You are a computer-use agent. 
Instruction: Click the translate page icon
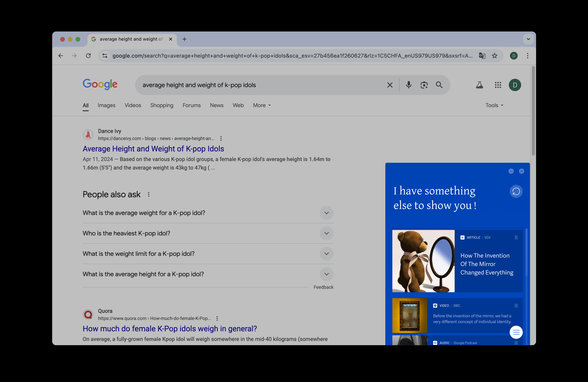482,56
